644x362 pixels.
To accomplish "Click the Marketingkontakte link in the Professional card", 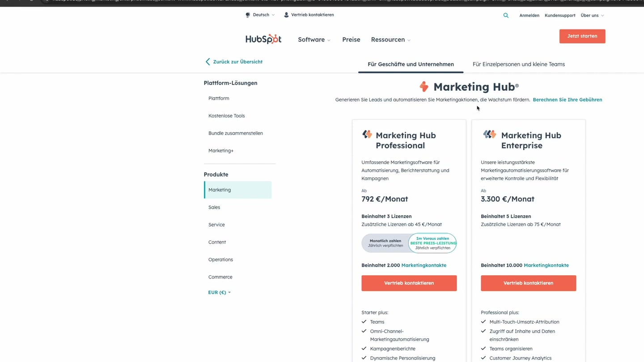I will coord(424,265).
